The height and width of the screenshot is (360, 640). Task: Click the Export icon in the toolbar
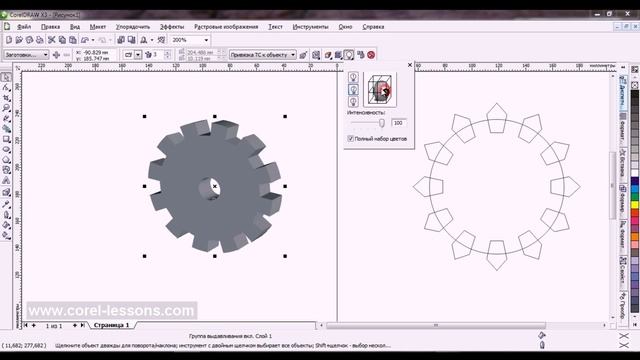131,40
